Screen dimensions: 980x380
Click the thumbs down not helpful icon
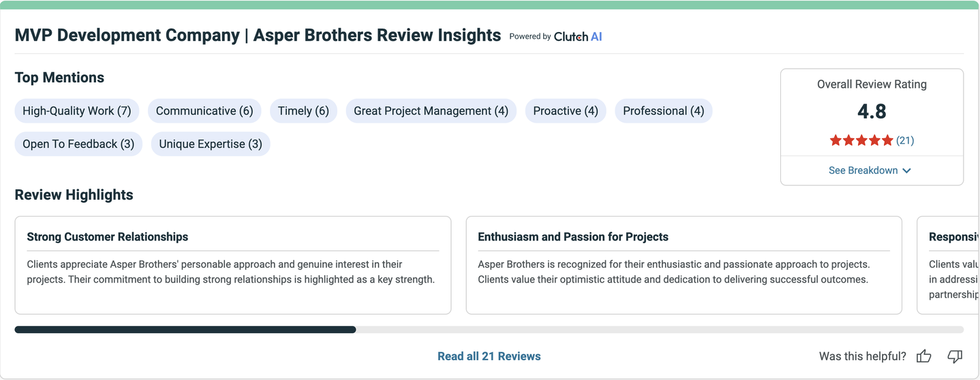(955, 356)
